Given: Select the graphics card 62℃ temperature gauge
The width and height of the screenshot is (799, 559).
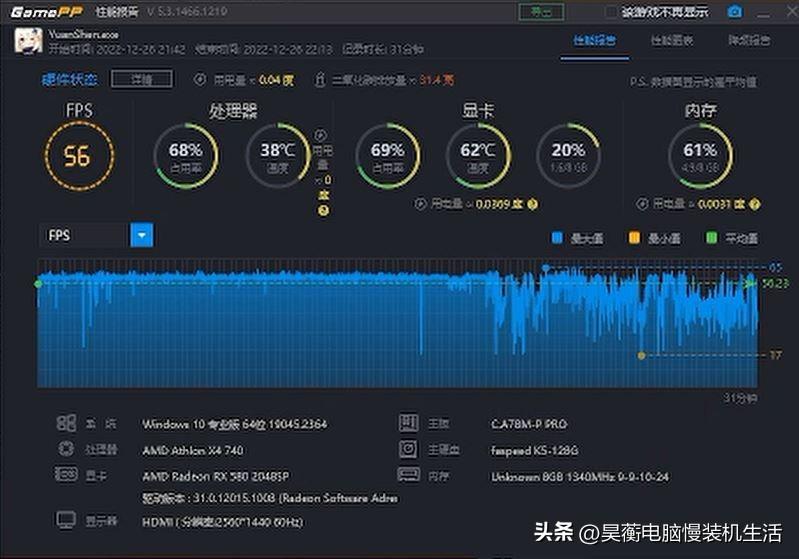Looking at the screenshot, I should click(x=478, y=155).
